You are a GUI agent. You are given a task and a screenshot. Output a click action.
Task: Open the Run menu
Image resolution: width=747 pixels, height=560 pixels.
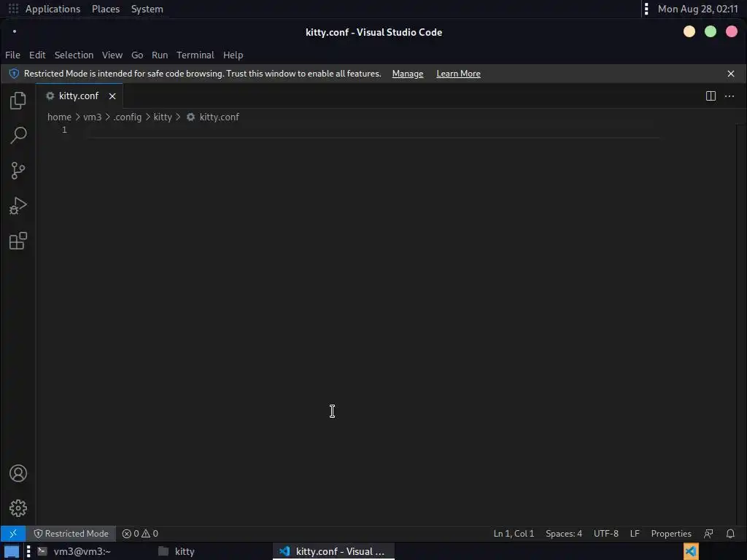pyautogui.click(x=160, y=55)
